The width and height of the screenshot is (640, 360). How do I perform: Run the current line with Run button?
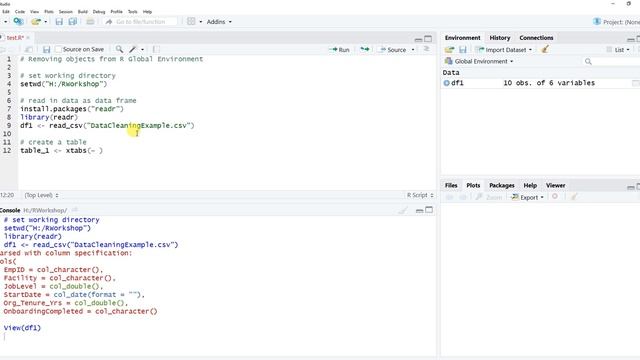pos(340,50)
